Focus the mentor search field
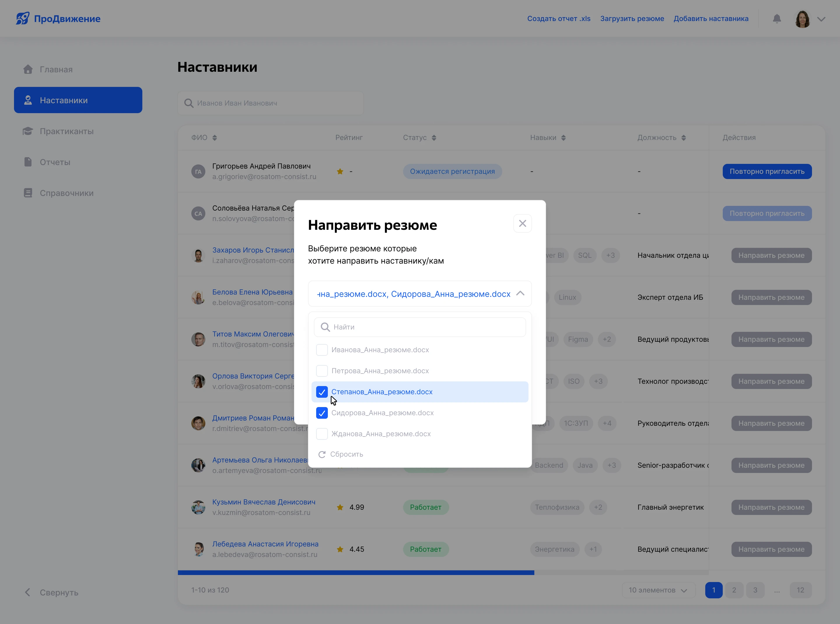This screenshot has height=624, width=840. [271, 103]
